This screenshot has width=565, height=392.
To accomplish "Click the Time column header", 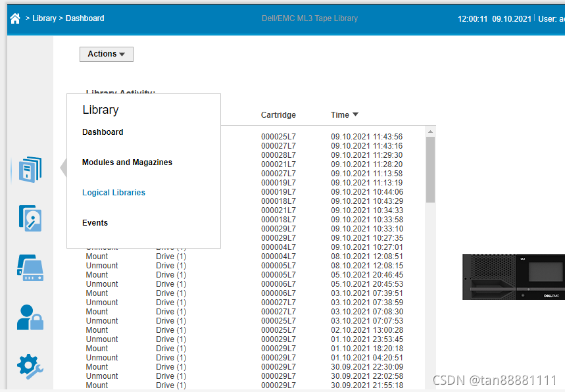I will click(340, 115).
